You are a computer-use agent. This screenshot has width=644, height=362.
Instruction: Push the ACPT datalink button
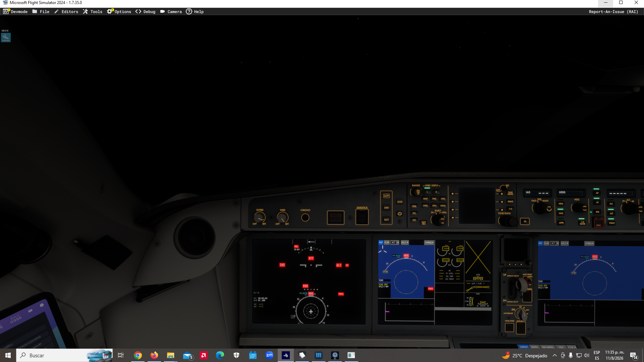[x=386, y=196]
